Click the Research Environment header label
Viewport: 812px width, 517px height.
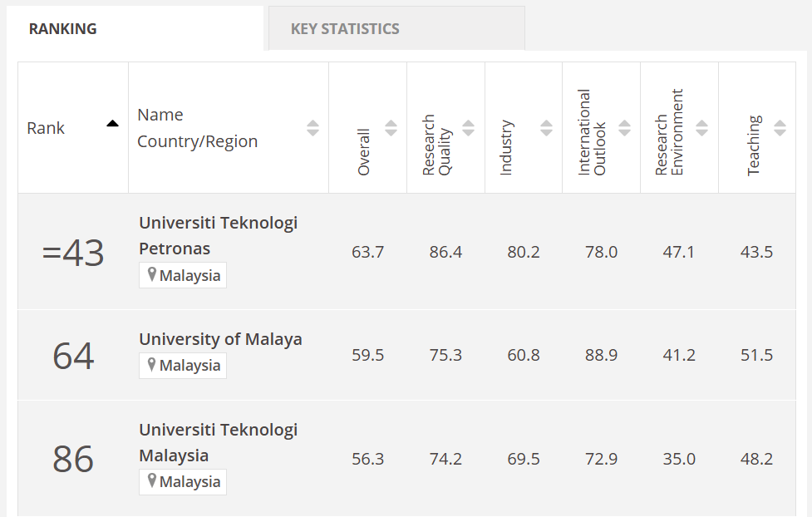click(x=669, y=133)
